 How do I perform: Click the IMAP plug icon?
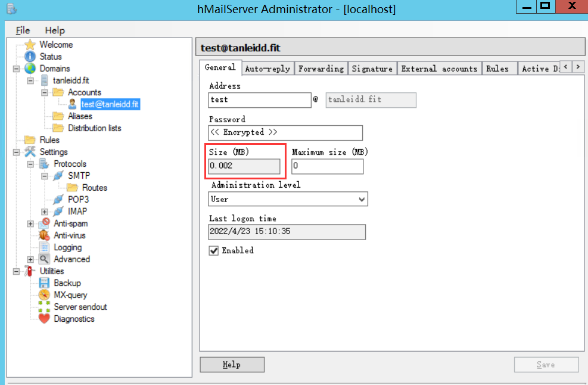tap(58, 211)
